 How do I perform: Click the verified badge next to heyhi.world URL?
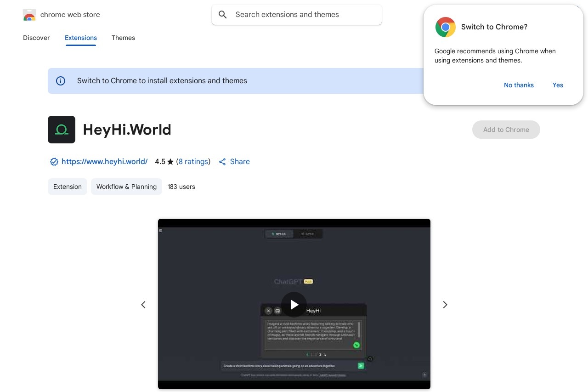point(54,162)
